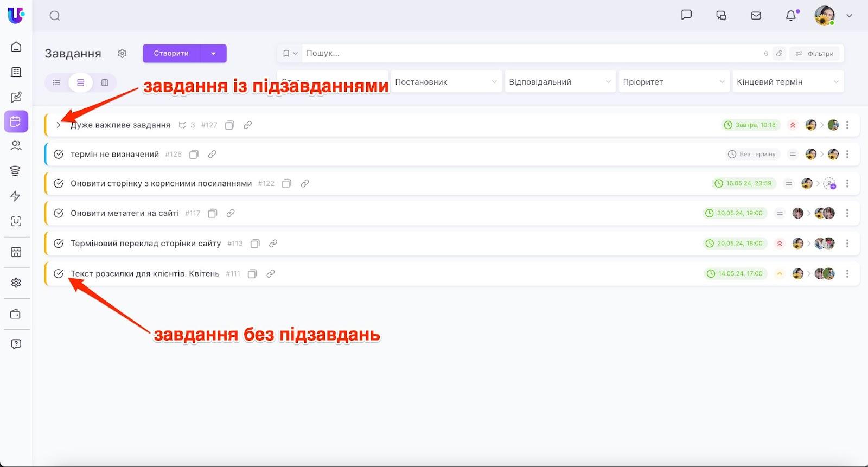Image resolution: width=868 pixels, height=467 pixels.
Task: Mark Оновити метатеги на сайті complete
Action: point(59,213)
